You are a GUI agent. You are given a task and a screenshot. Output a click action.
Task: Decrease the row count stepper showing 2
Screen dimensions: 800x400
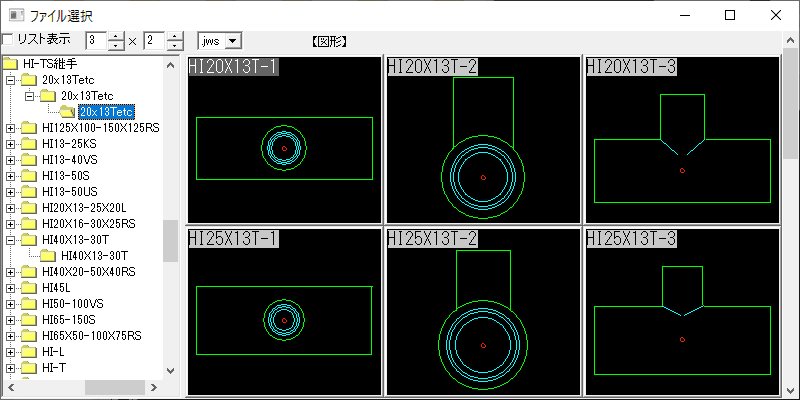point(175,45)
